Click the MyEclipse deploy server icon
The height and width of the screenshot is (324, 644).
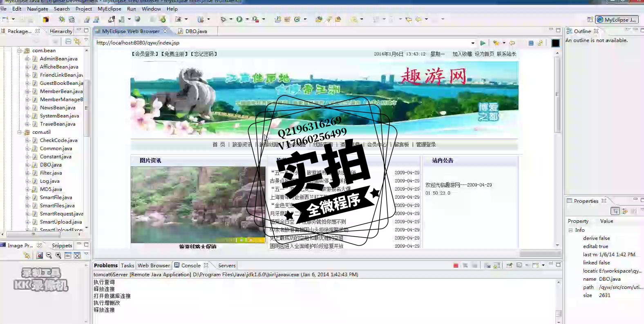111,19
